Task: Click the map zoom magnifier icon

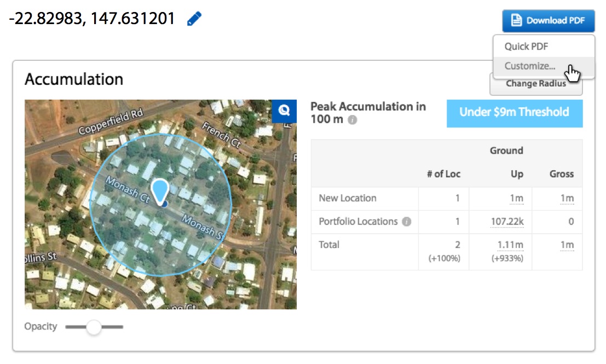Action: tap(284, 111)
